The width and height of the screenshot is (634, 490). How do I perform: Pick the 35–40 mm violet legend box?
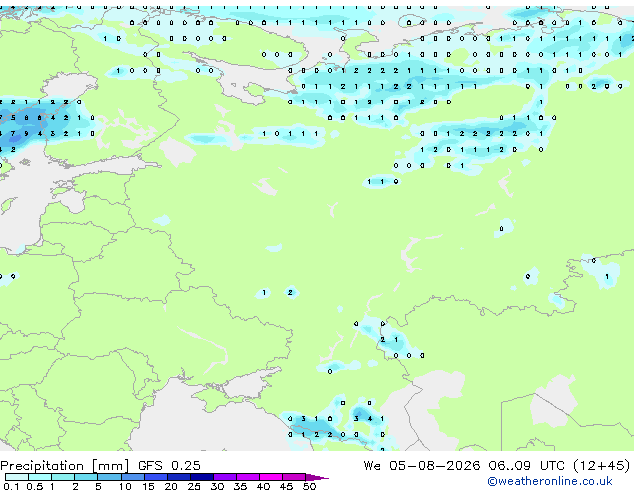[x=247, y=477]
